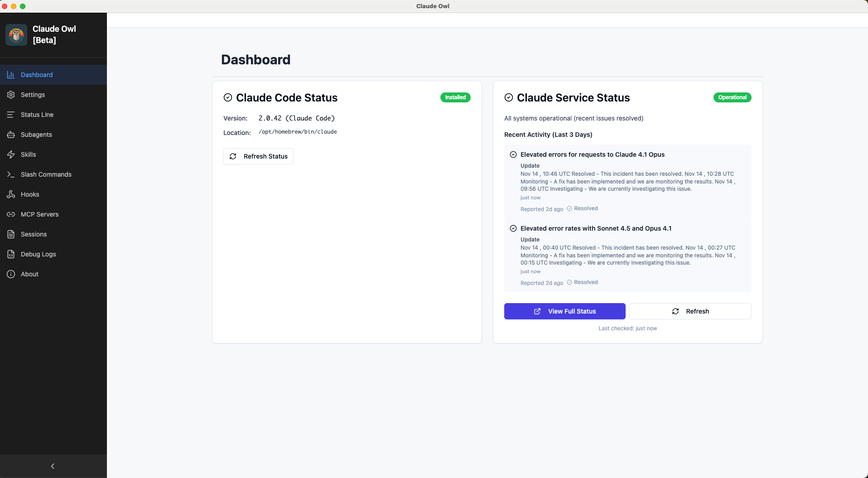Click Refresh in Claude Service Status card
Image resolution: width=868 pixels, height=478 pixels.
[x=690, y=311]
